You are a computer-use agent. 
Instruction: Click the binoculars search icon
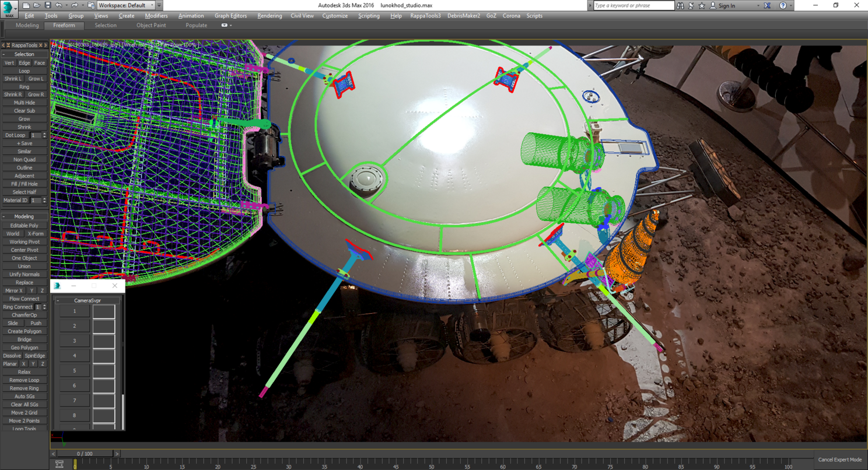click(x=680, y=5)
